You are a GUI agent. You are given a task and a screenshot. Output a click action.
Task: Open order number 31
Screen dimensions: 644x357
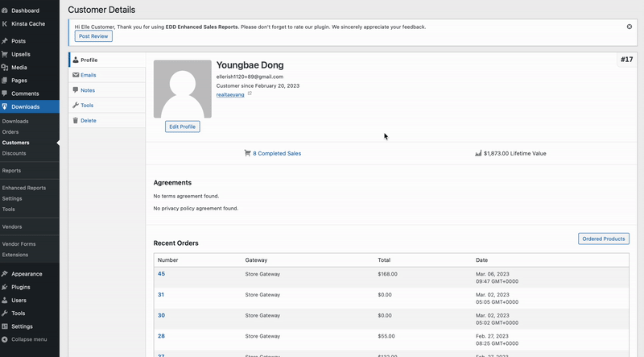[x=160, y=294]
